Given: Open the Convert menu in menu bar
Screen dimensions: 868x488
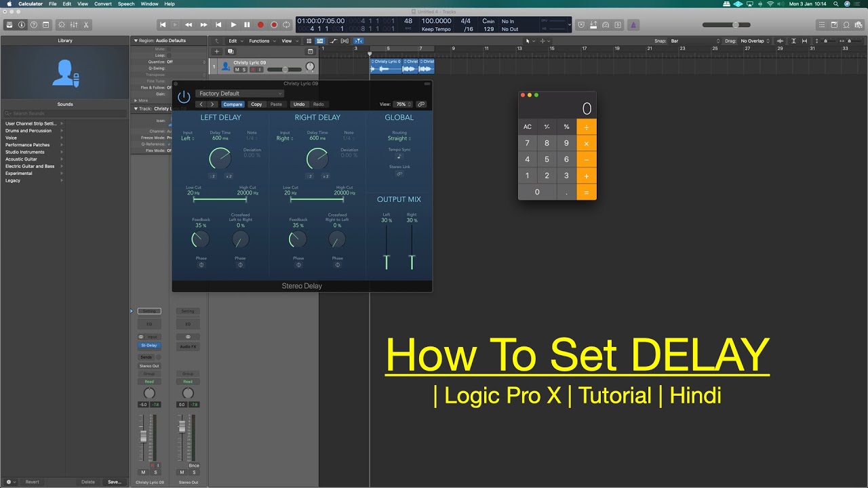Looking at the screenshot, I should (x=103, y=4).
